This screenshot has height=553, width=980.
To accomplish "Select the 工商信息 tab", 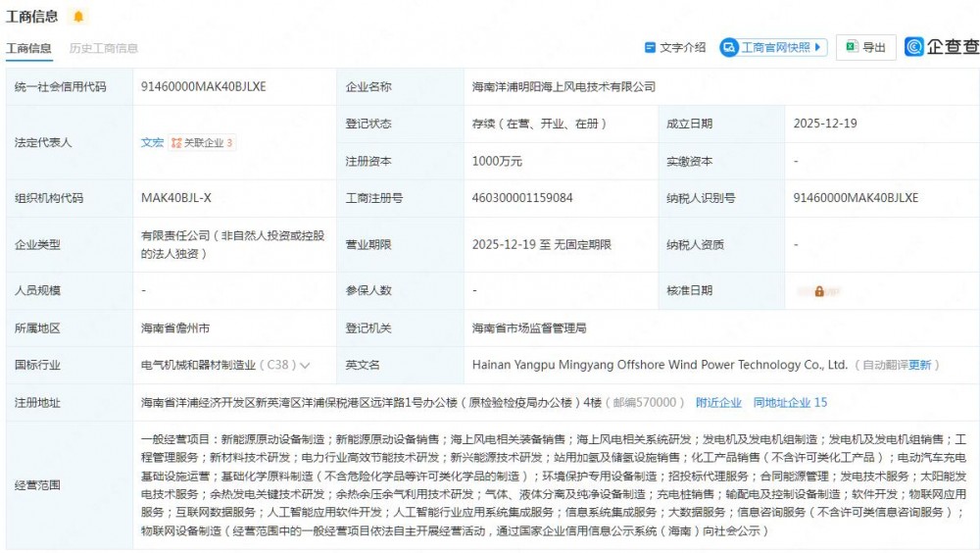I will click(29, 48).
